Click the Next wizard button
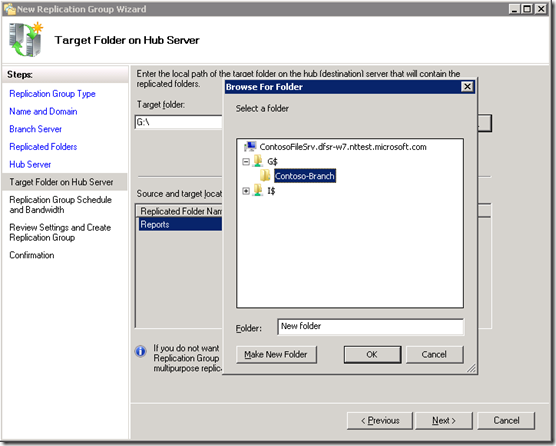Image resolution: width=556 pixels, height=446 pixels. point(444,420)
